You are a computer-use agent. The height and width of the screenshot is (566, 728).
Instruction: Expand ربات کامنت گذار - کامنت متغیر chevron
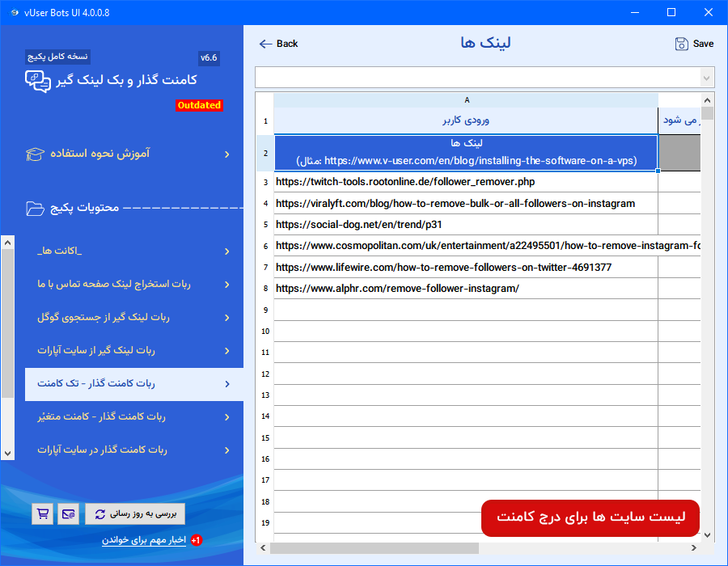[227, 417]
